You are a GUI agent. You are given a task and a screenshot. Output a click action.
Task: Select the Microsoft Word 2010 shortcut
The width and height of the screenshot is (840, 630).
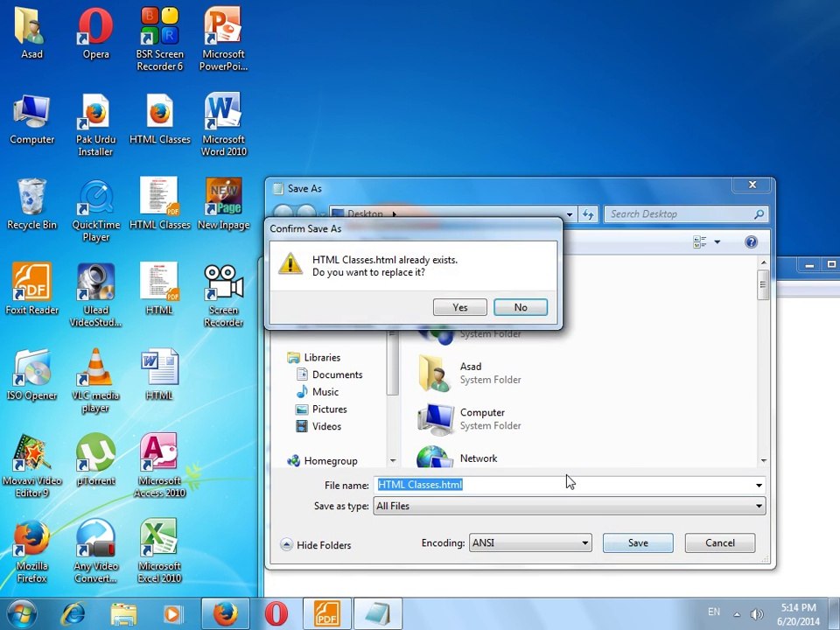click(223, 125)
